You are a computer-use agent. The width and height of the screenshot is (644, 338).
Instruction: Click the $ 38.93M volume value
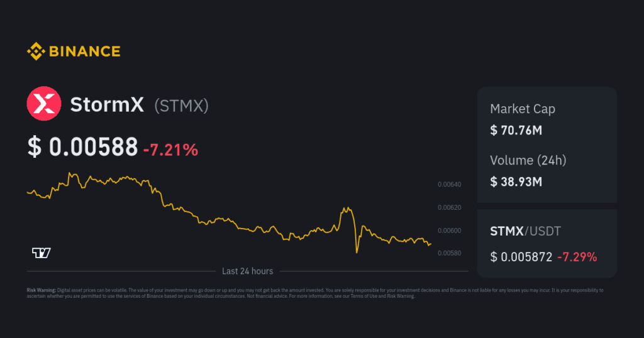pyautogui.click(x=516, y=182)
